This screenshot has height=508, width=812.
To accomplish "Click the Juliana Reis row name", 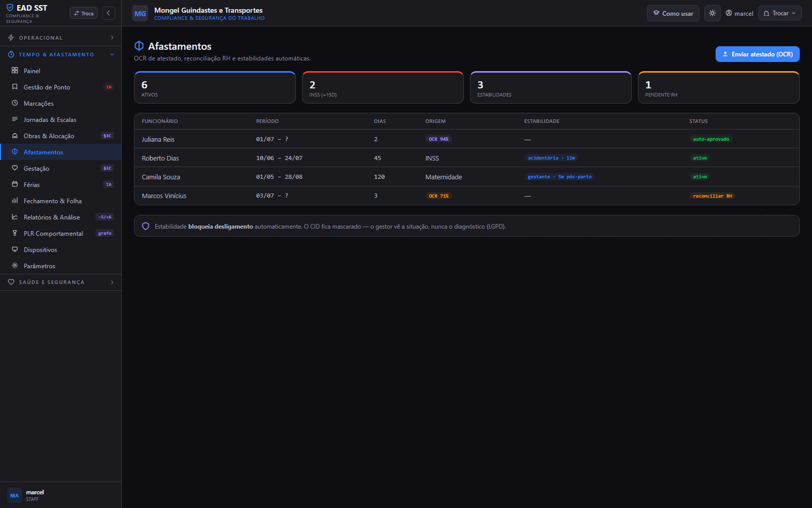I will (x=158, y=139).
